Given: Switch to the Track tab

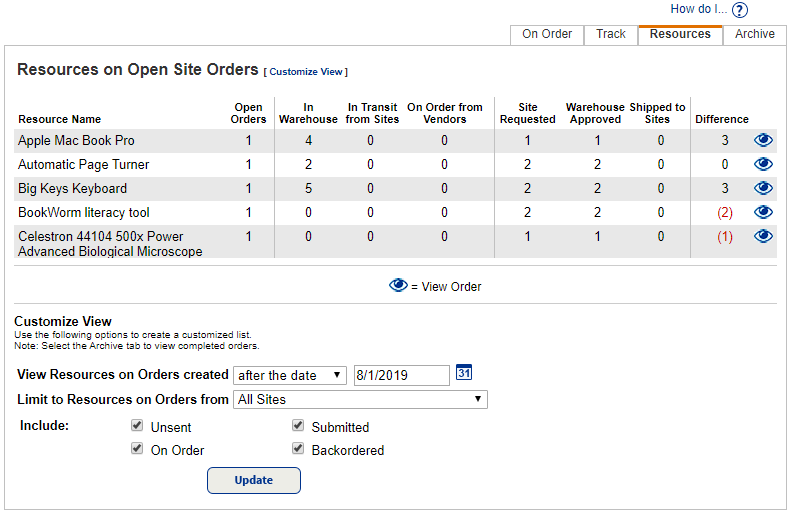Looking at the screenshot, I should 611,34.
